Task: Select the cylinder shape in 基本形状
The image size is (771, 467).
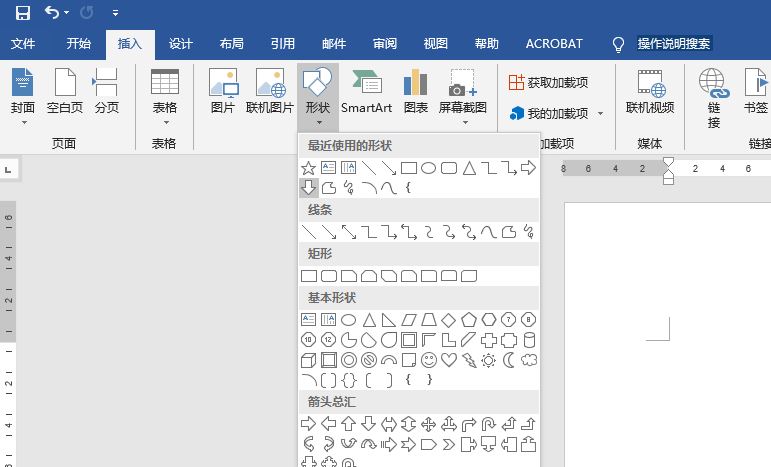Action: [529, 340]
